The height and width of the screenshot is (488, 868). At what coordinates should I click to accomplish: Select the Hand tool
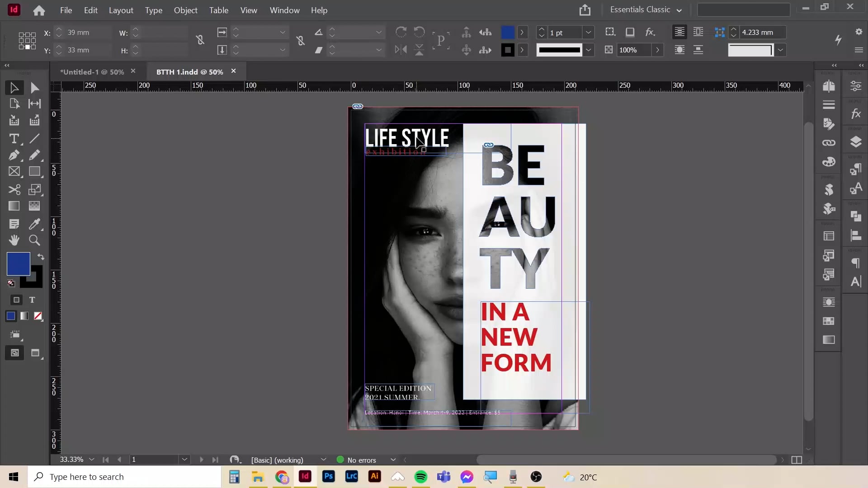click(14, 240)
